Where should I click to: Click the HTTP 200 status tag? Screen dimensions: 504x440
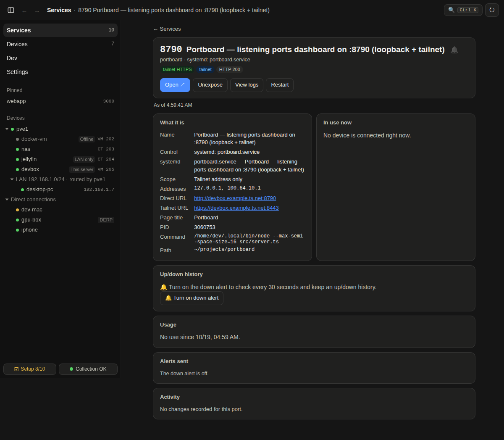pos(230,70)
